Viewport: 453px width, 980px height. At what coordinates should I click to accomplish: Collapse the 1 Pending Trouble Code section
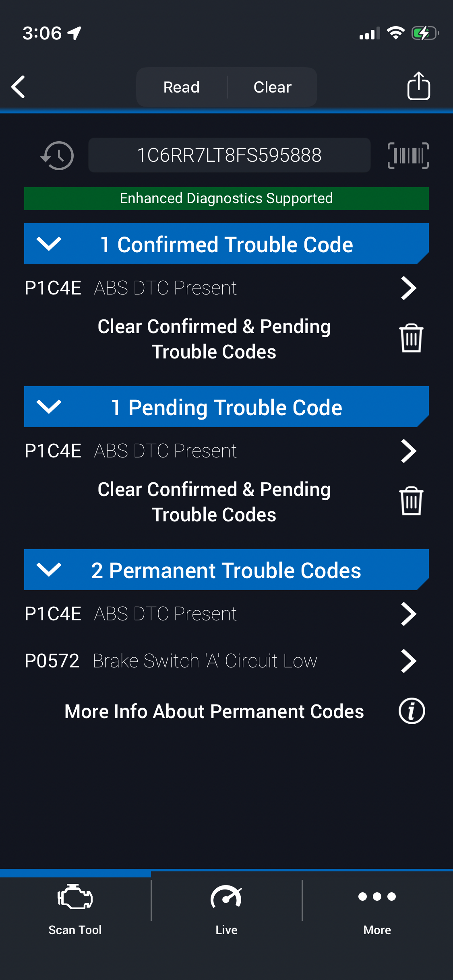click(x=49, y=407)
